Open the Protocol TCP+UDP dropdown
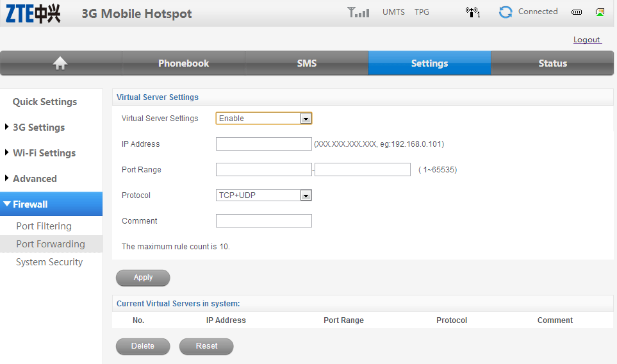This screenshot has width=617, height=364. pyautogui.click(x=263, y=195)
